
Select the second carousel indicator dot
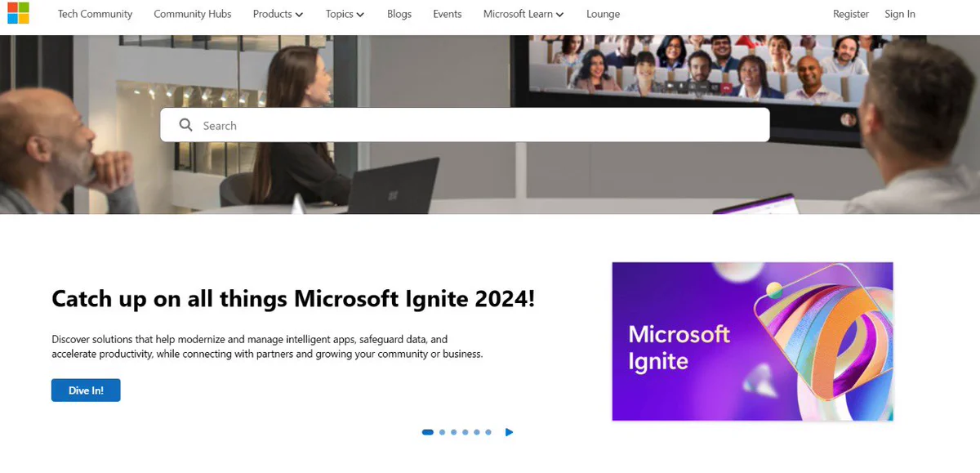[x=442, y=432]
